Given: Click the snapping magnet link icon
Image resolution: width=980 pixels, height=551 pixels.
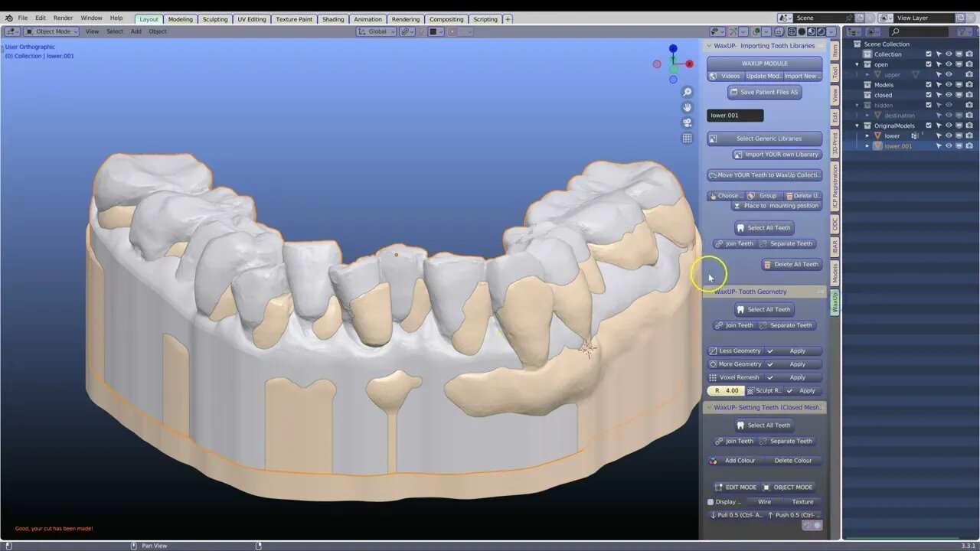Looking at the screenshot, I should click(407, 31).
